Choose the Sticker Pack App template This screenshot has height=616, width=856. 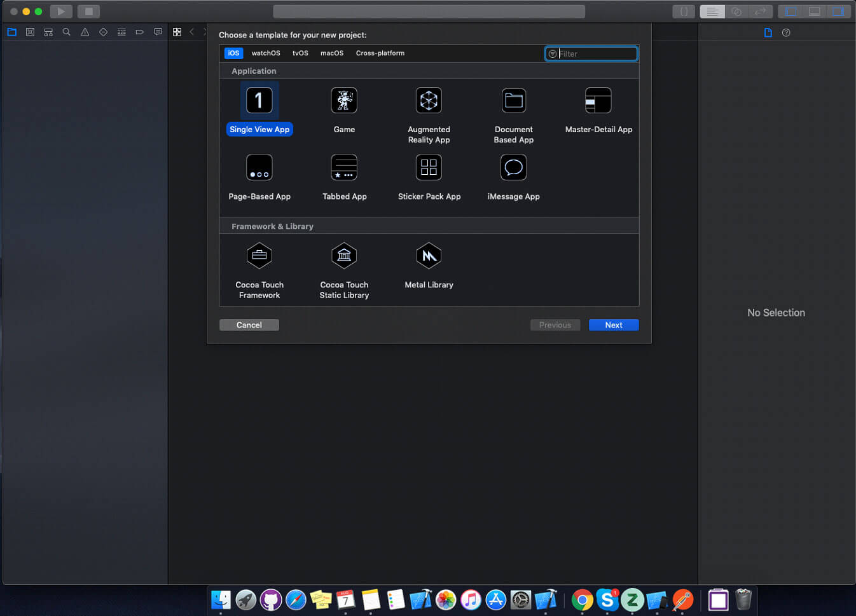coord(429,168)
